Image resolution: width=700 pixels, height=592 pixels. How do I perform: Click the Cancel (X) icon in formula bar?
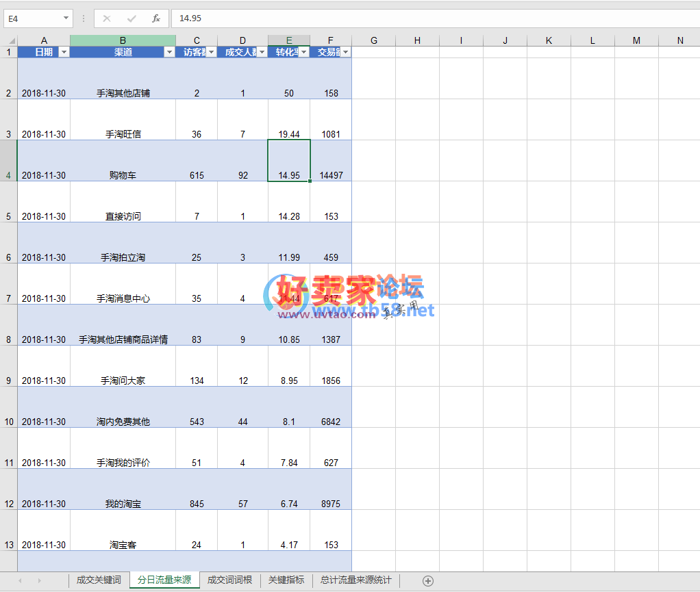(108, 18)
